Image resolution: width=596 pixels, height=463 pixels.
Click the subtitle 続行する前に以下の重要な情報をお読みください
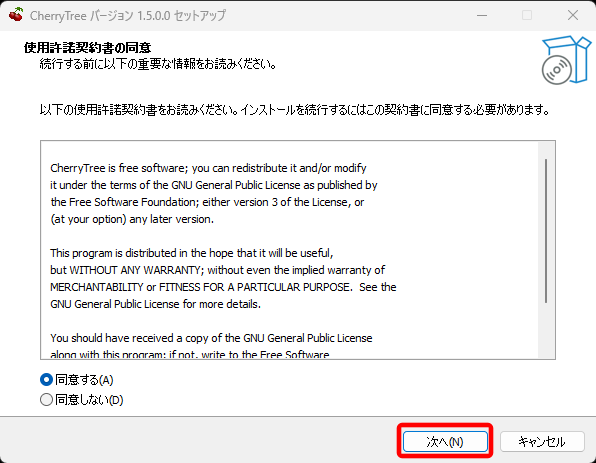(158, 64)
